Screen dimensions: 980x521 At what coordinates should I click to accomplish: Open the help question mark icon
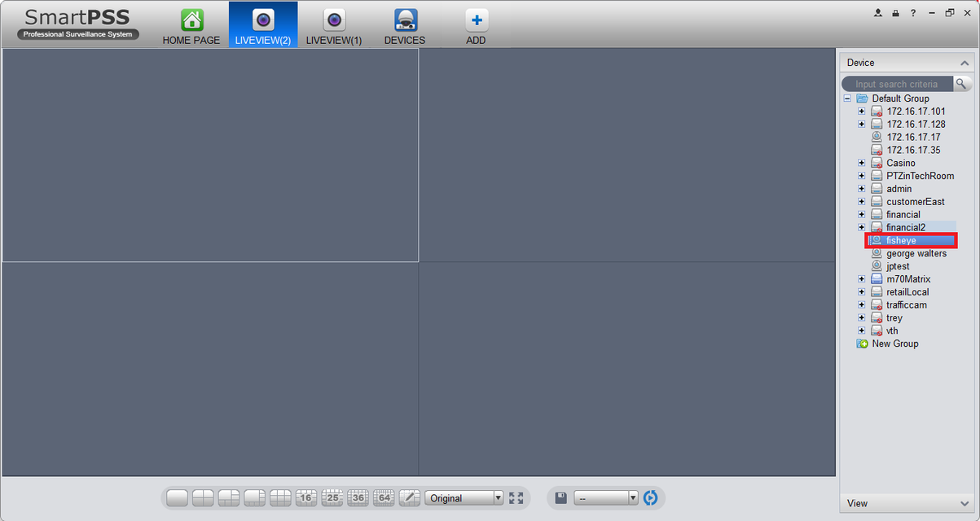coord(913,13)
